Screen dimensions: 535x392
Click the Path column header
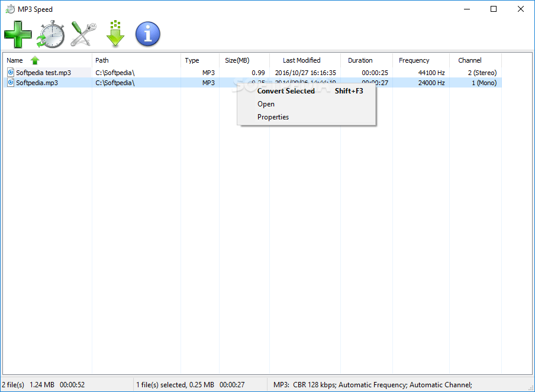click(x=101, y=60)
